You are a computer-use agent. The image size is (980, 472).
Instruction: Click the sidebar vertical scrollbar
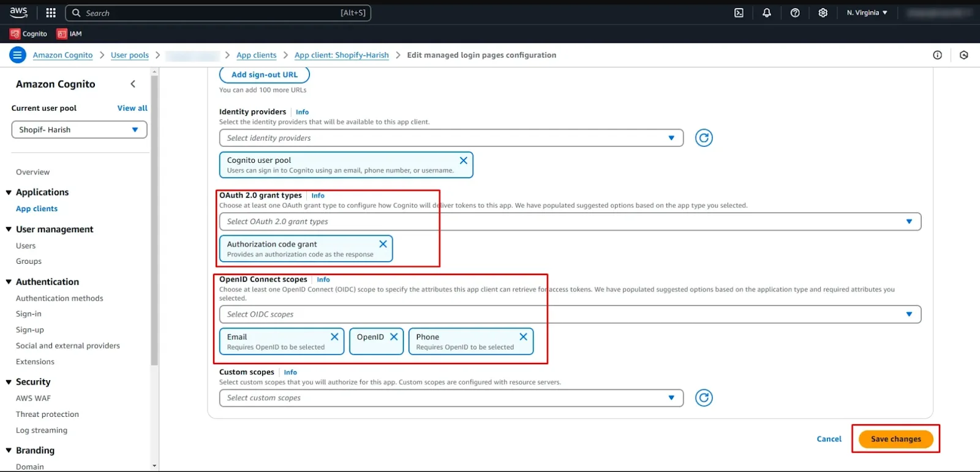pyautogui.click(x=154, y=220)
